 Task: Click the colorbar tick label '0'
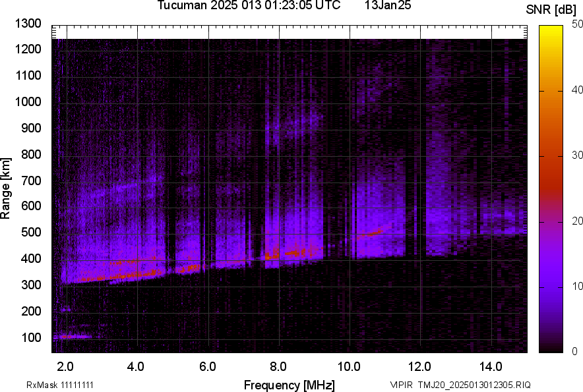575,351
